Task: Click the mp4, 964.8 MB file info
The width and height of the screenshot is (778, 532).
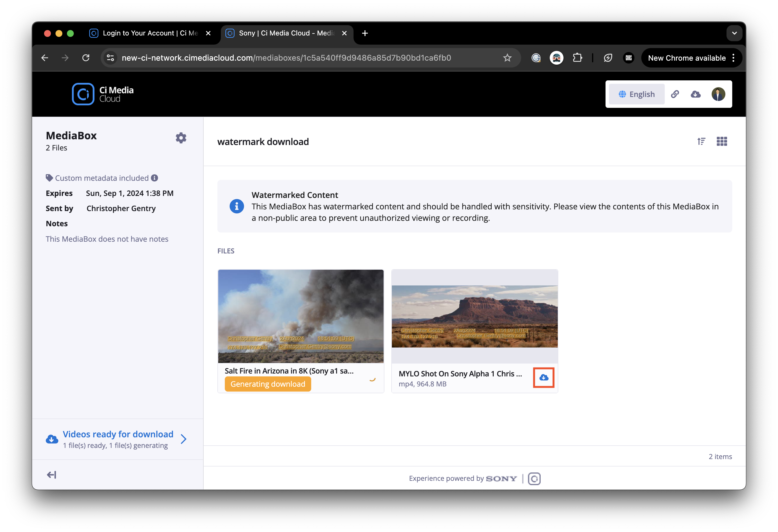Action: (x=422, y=384)
